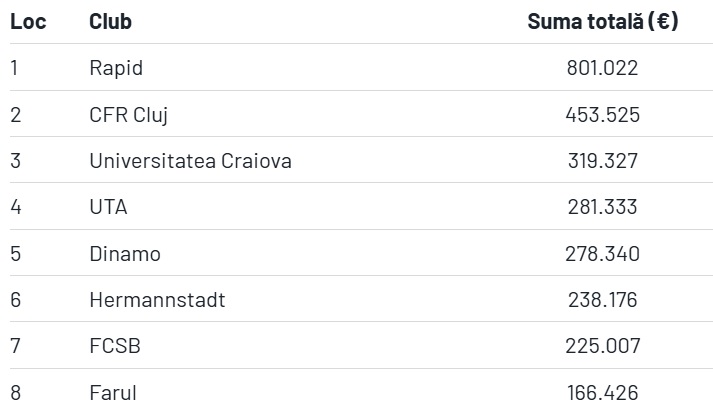
Task: Click the Suma totală (€) column header
Action: [x=603, y=21]
